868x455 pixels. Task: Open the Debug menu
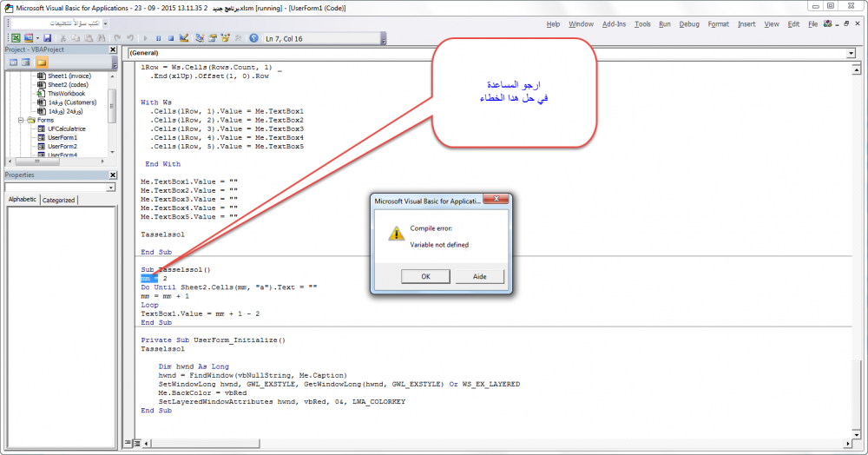pyautogui.click(x=688, y=23)
